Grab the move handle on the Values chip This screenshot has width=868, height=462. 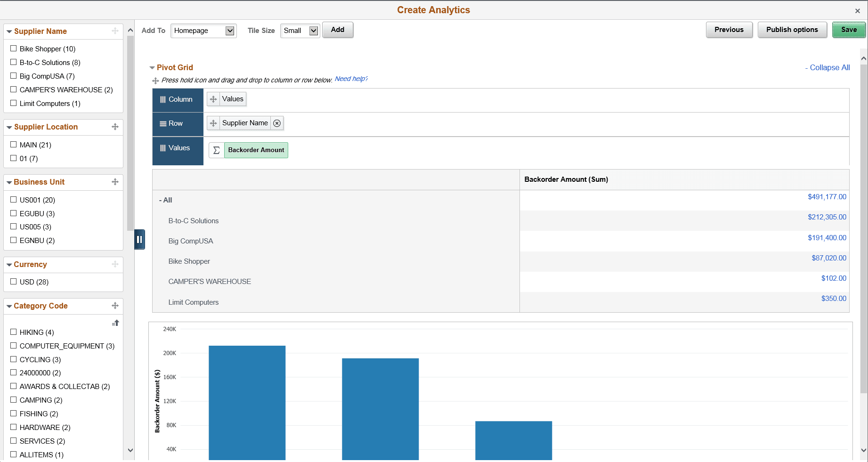pyautogui.click(x=214, y=99)
